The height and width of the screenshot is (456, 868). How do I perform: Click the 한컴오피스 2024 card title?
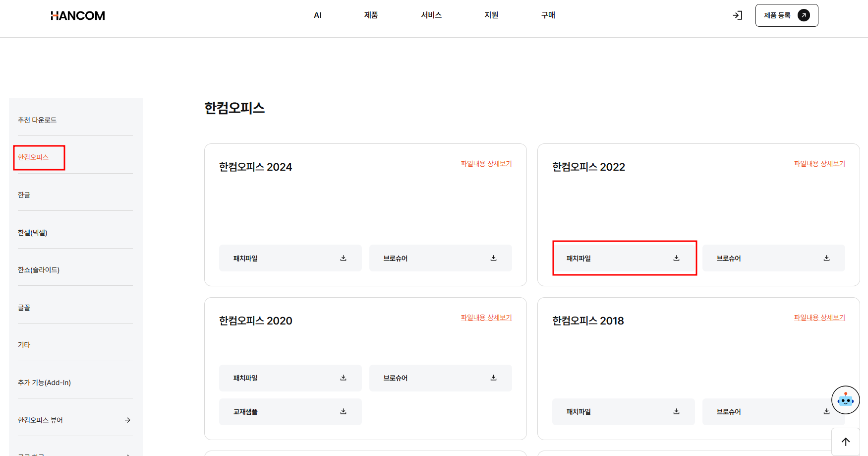point(256,167)
